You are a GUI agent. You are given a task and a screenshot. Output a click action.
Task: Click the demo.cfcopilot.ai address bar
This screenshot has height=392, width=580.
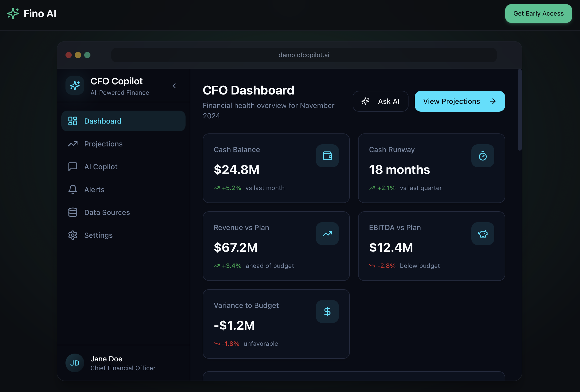tap(304, 55)
